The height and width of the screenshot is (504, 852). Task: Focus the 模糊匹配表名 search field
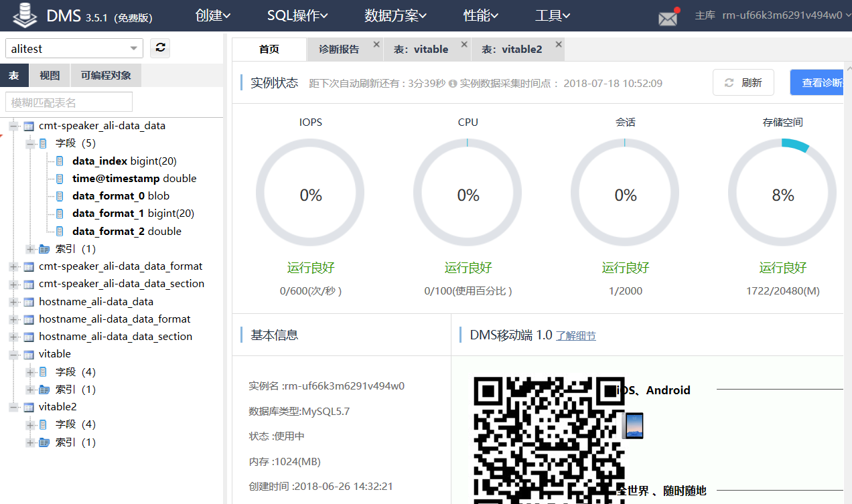(x=69, y=102)
